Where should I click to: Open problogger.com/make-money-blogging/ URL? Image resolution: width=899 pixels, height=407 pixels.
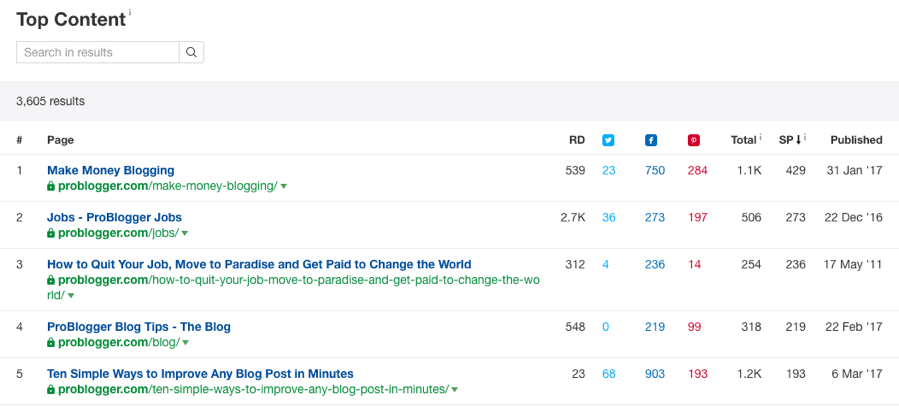tap(167, 186)
